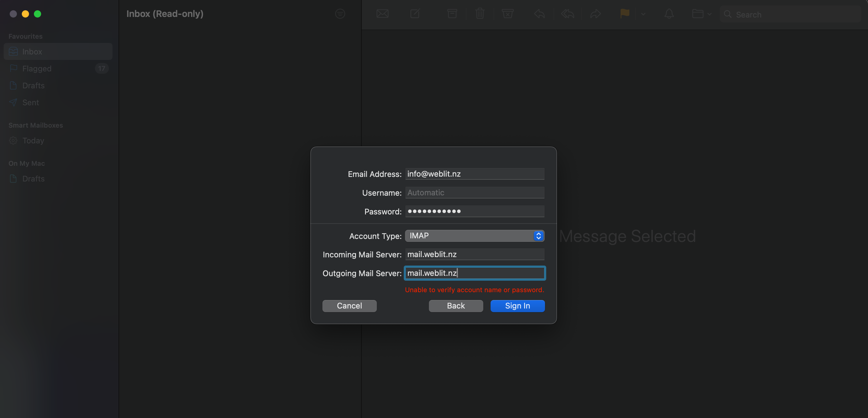Select the Flagged mailbox

coord(58,68)
